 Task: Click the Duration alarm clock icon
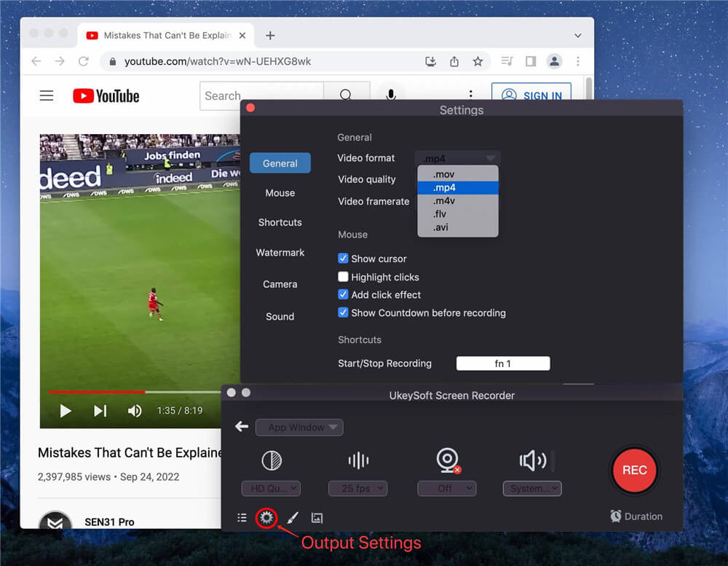click(616, 516)
